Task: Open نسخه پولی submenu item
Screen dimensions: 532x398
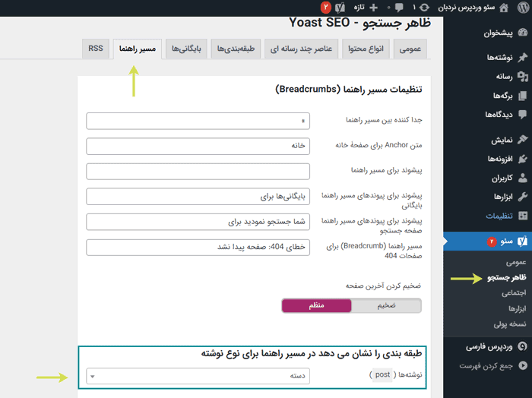Action: 510,324
